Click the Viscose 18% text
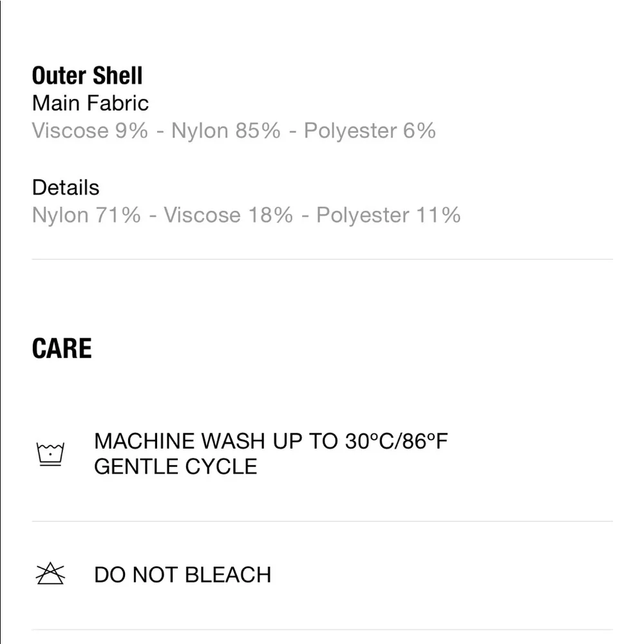 [x=228, y=215]
